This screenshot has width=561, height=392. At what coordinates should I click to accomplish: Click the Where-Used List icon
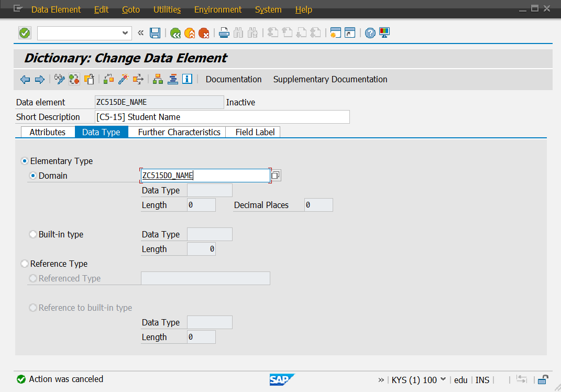(x=138, y=80)
